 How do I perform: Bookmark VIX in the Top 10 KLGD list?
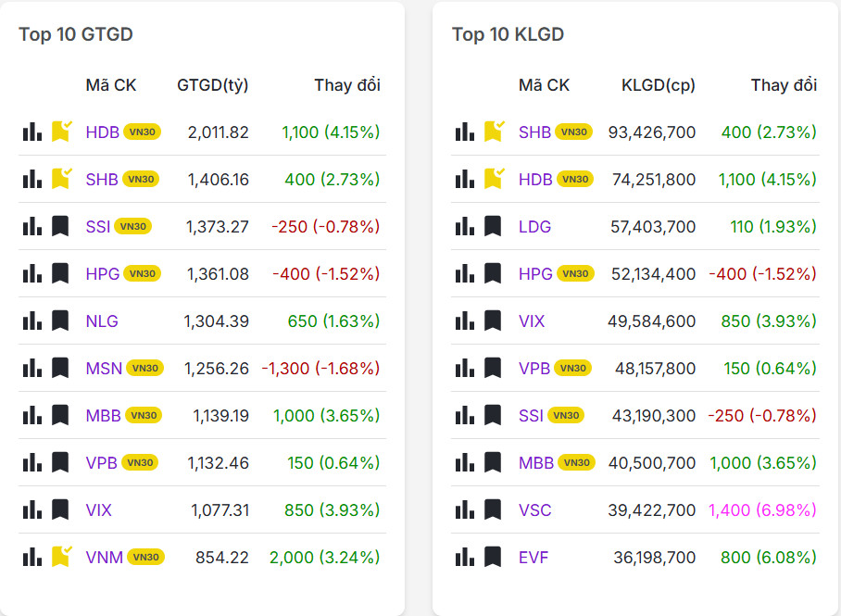[493, 321]
